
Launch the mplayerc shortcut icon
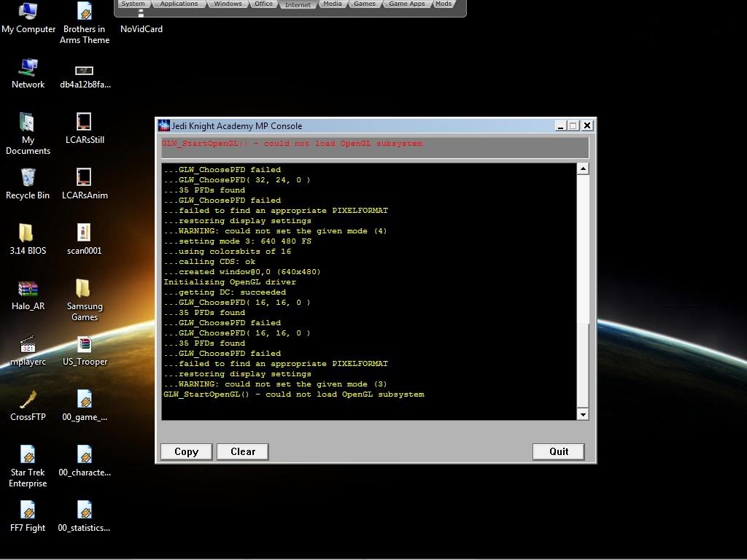28,351
